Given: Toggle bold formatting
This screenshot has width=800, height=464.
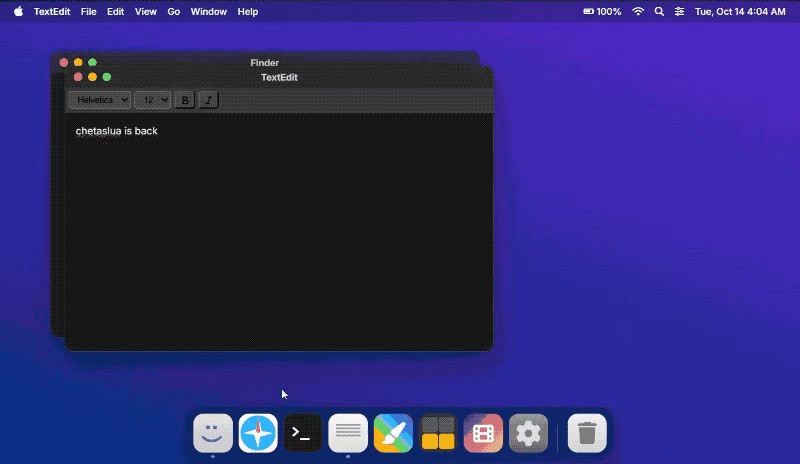Looking at the screenshot, I should pyautogui.click(x=185, y=100).
